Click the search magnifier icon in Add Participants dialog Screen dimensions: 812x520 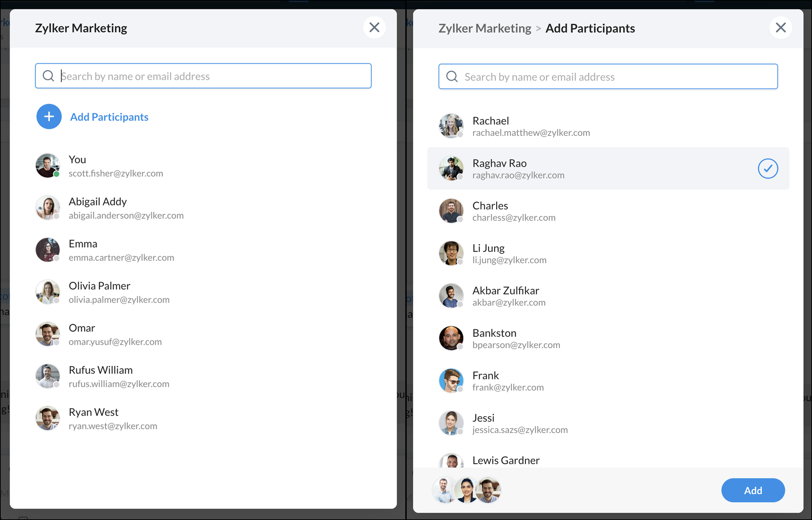(452, 76)
